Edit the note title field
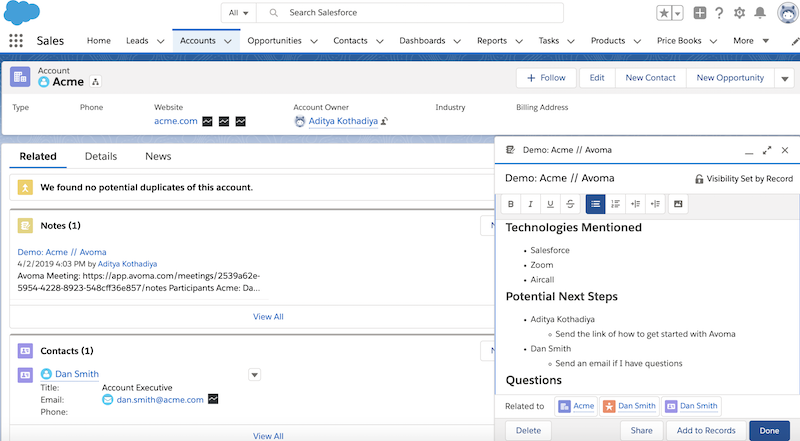The image size is (800, 441). coord(560,178)
